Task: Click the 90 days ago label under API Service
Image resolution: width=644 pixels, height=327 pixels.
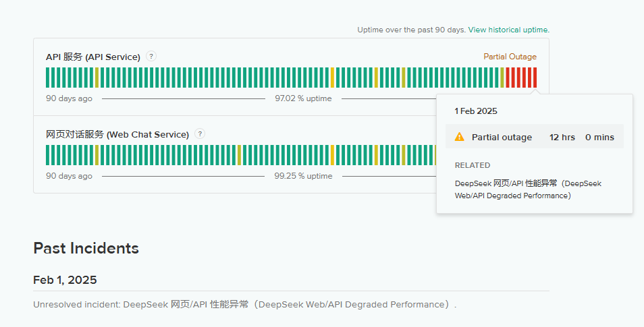Action: (x=69, y=98)
